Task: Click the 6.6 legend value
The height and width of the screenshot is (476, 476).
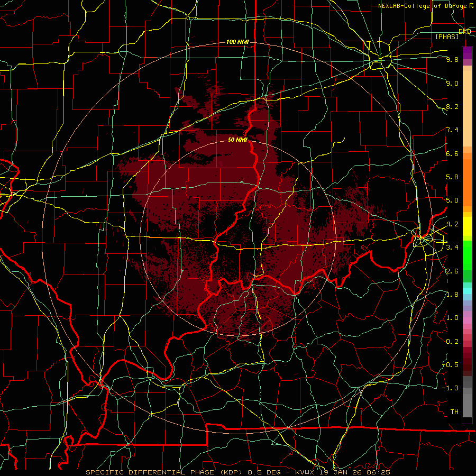Action: (x=452, y=153)
